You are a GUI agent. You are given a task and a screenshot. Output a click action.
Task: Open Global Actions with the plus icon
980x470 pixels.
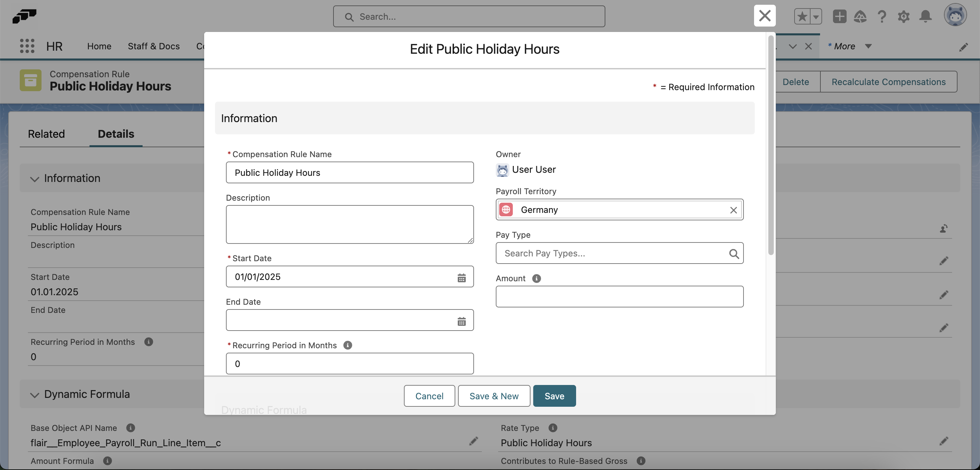839,16
